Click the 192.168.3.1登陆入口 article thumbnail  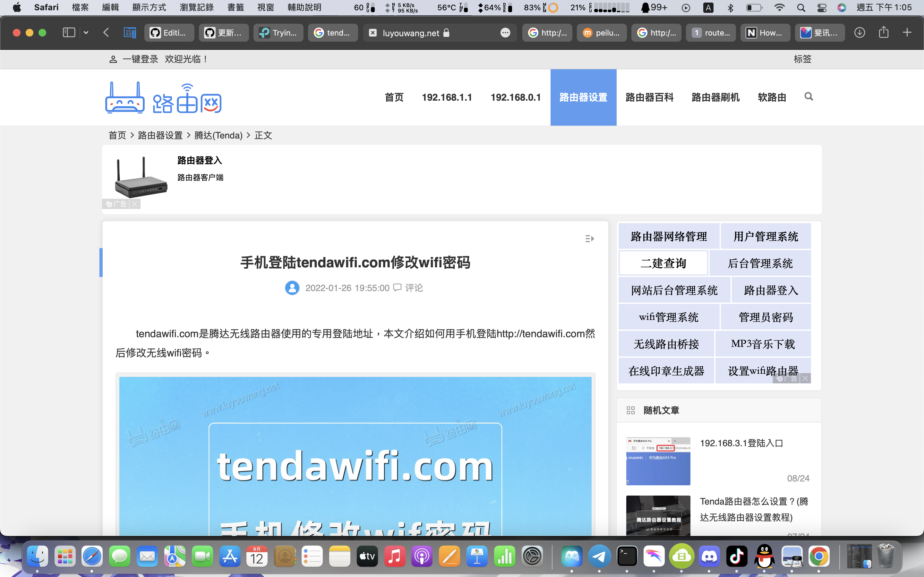pyautogui.click(x=658, y=461)
